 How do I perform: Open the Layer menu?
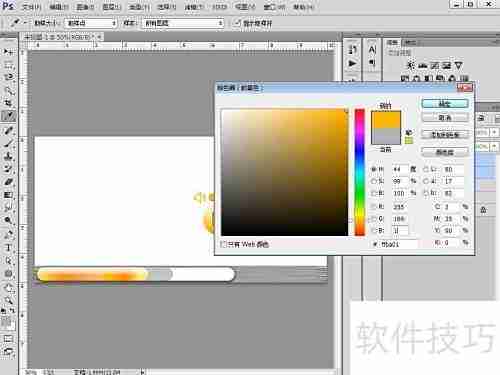[x=111, y=7]
